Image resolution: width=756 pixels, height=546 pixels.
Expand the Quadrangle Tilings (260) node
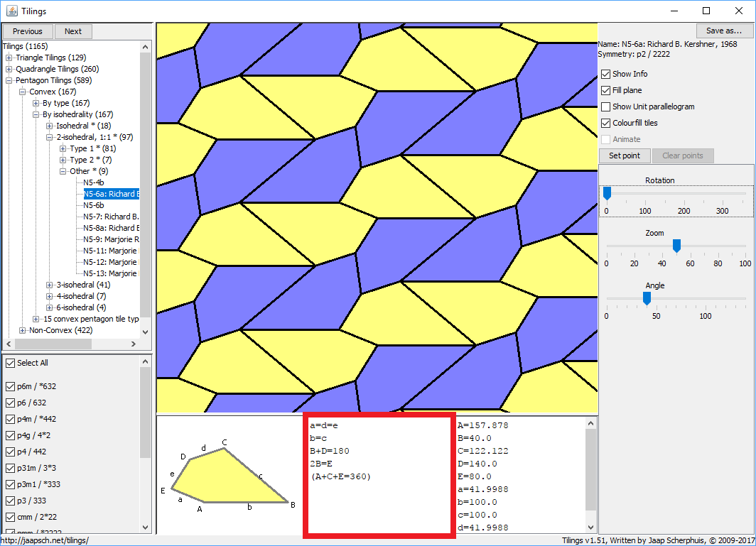click(9, 70)
